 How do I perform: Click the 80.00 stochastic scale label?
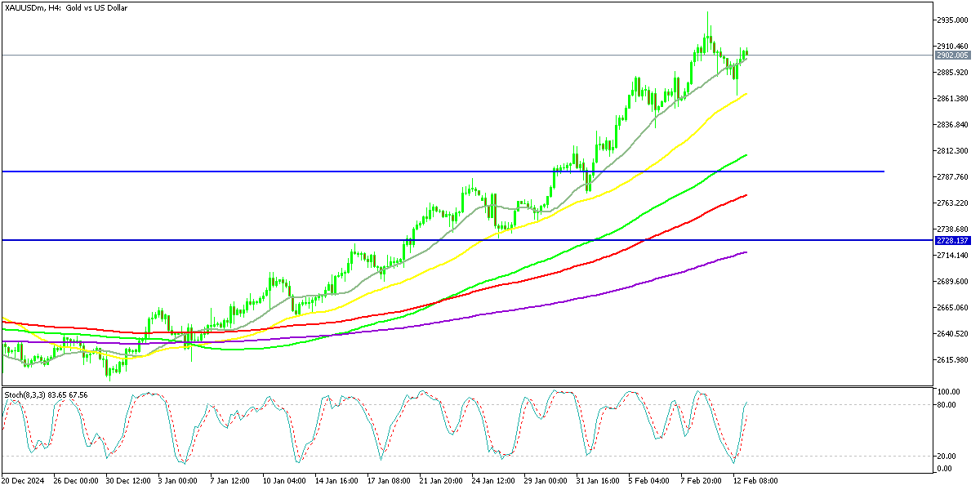tap(947, 404)
